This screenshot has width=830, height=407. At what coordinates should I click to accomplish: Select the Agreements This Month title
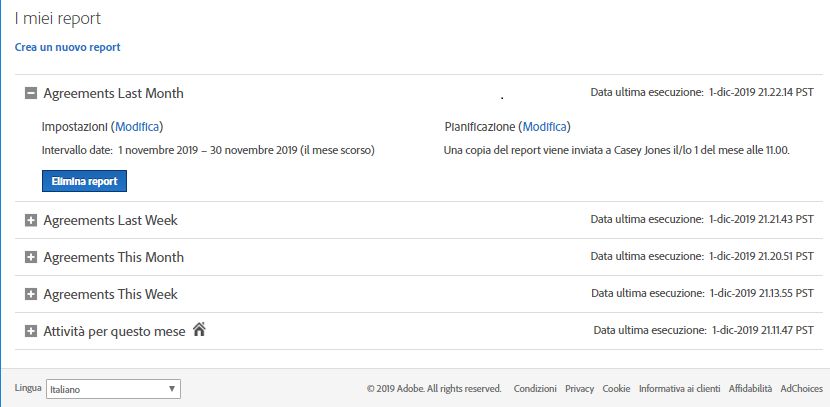click(114, 257)
